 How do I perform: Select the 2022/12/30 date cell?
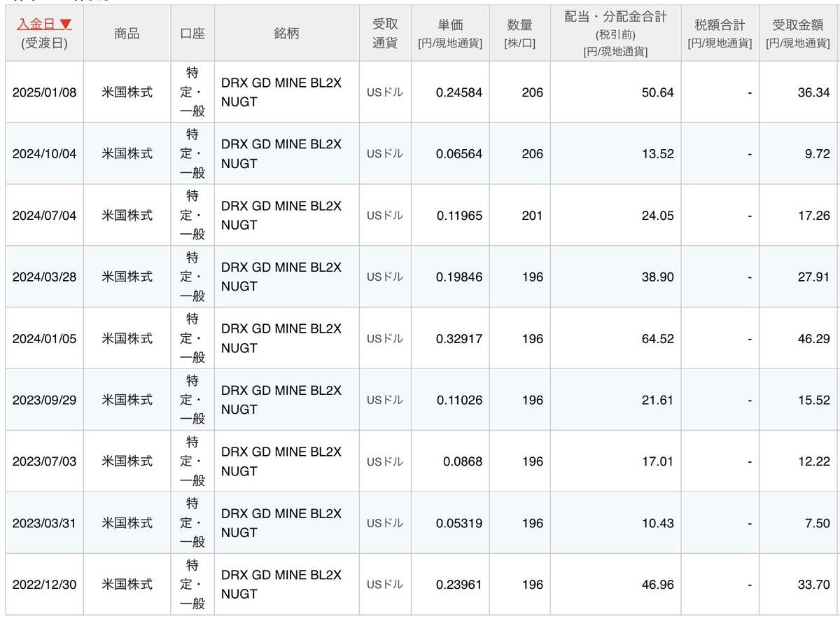pos(44,585)
